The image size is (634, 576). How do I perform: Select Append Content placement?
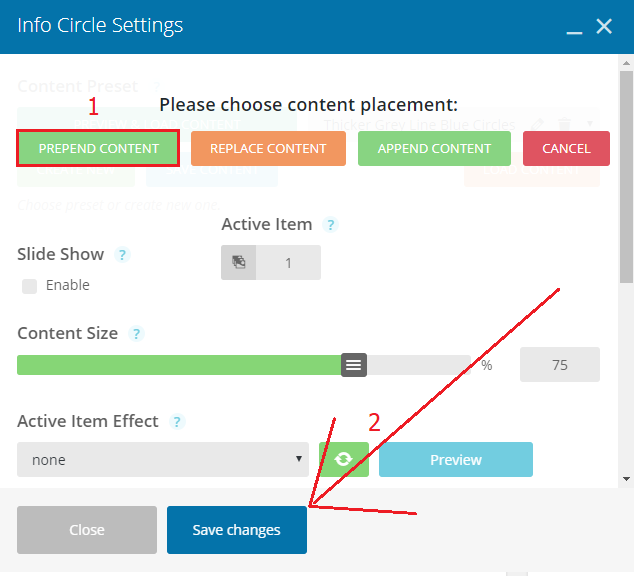(x=434, y=148)
